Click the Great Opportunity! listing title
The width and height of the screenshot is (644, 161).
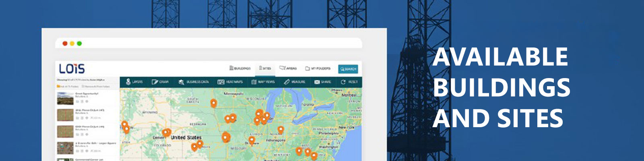(87, 94)
